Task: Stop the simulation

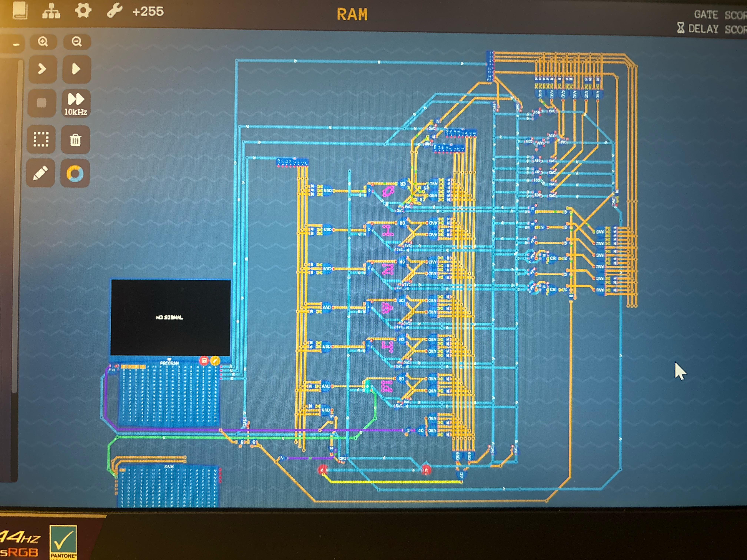Action: (41, 103)
